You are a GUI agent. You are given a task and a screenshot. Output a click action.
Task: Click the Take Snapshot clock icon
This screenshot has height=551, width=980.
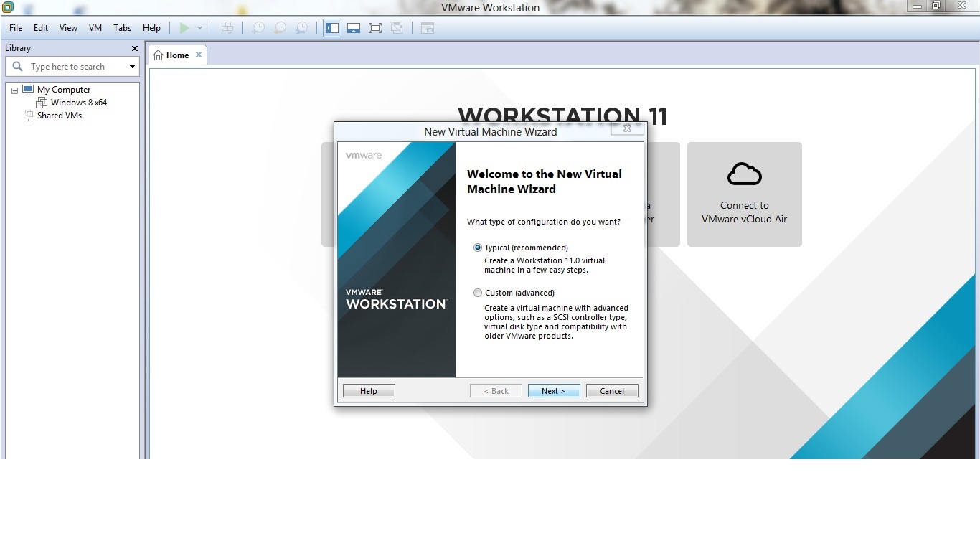click(258, 28)
